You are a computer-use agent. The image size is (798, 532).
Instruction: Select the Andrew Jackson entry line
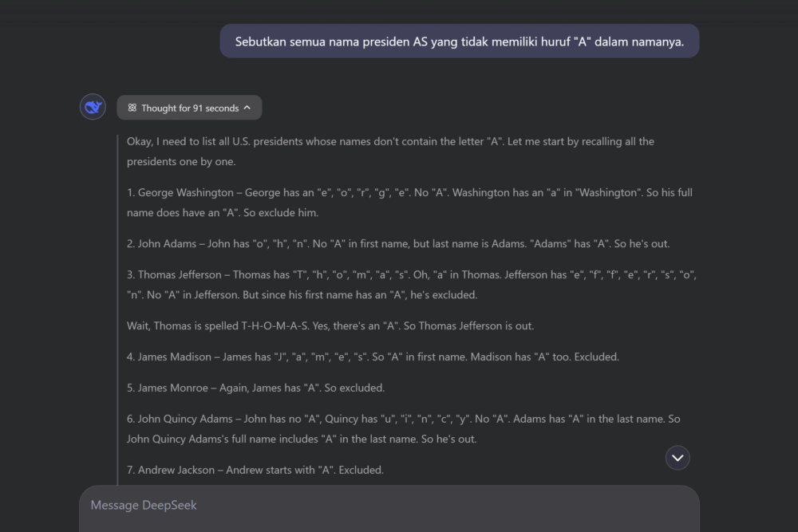255,471
